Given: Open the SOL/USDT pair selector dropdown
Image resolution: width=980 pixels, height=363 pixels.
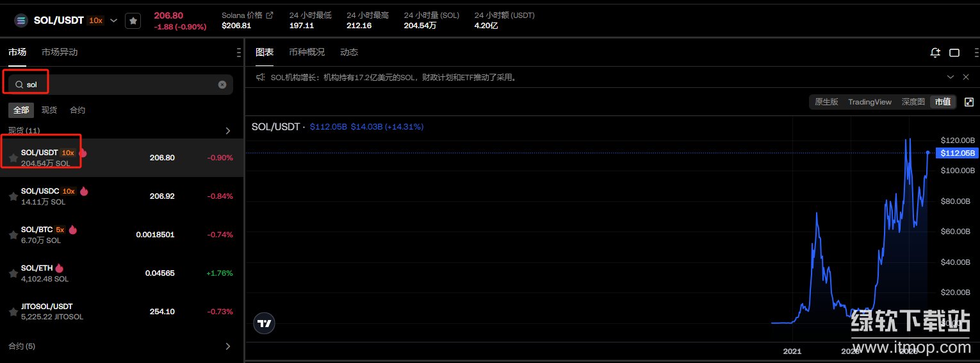Looking at the screenshot, I should pos(113,21).
